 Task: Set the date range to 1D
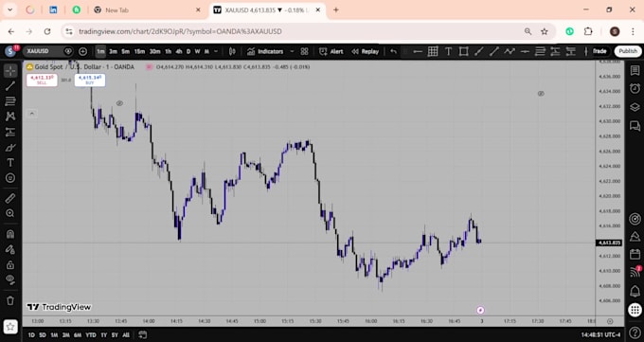[31, 335]
